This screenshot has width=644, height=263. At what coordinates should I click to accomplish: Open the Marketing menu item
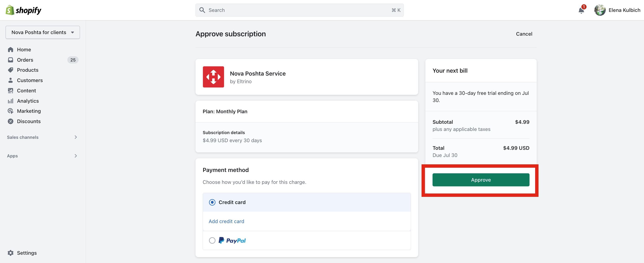click(29, 111)
